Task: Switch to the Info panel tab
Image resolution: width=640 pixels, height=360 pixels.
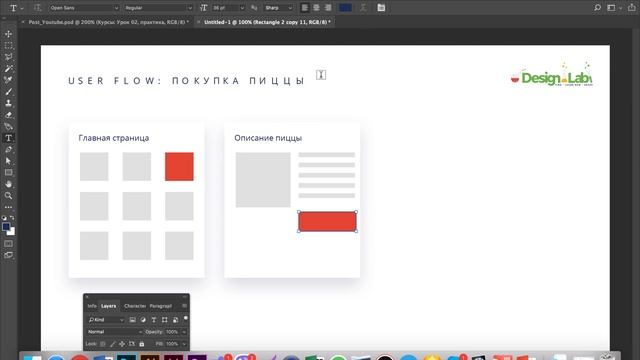Action: pos(92,306)
